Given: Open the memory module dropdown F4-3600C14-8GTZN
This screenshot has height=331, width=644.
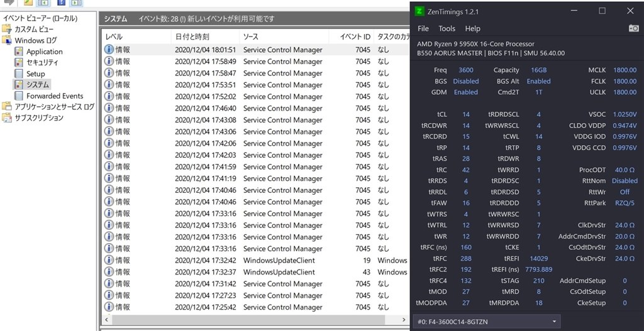Looking at the screenshot, I should 486,322.
